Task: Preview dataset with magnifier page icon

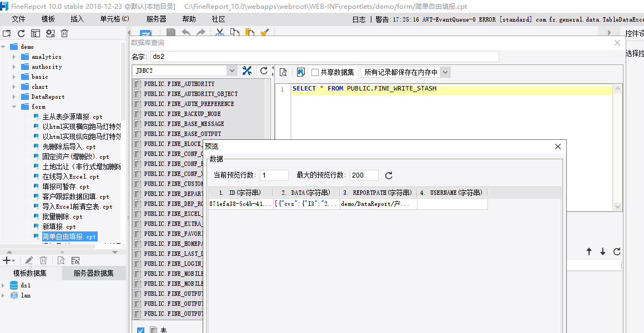Action: pyautogui.click(x=61, y=260)
